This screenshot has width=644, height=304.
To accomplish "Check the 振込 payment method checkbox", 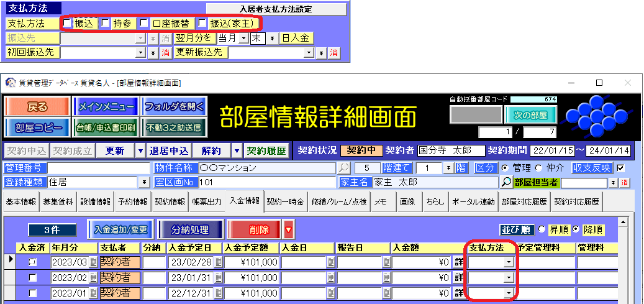I will [68, 23].
